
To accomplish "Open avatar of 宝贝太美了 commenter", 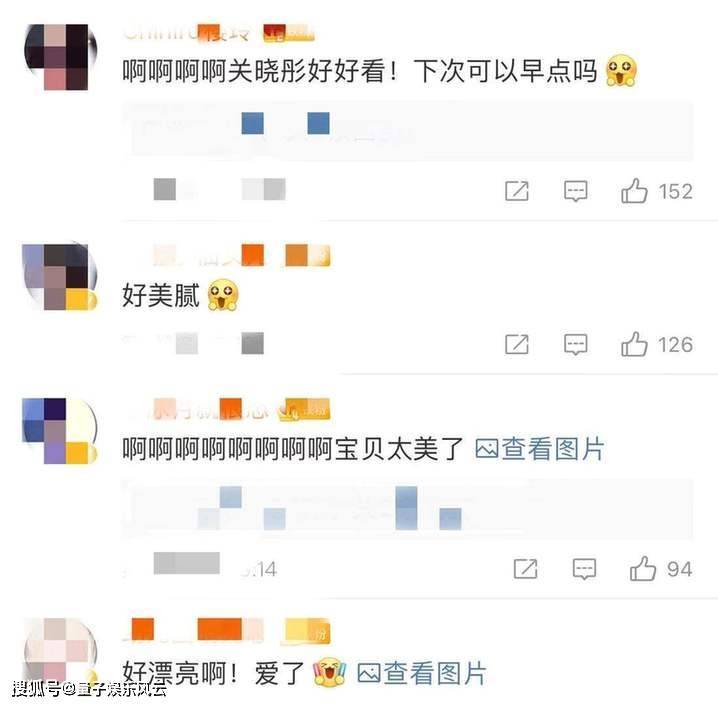I will pyautogui.click(x=60, y=431).
